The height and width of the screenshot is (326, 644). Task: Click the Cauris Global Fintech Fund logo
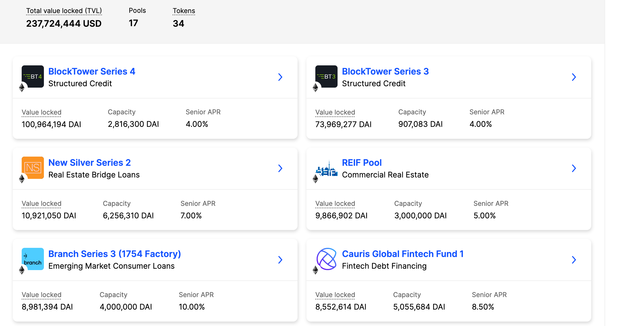[x=326, y=259]
